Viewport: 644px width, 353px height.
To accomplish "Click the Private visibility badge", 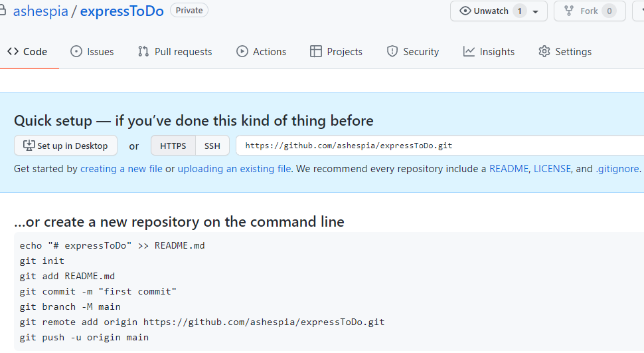I will click(189, 10).
